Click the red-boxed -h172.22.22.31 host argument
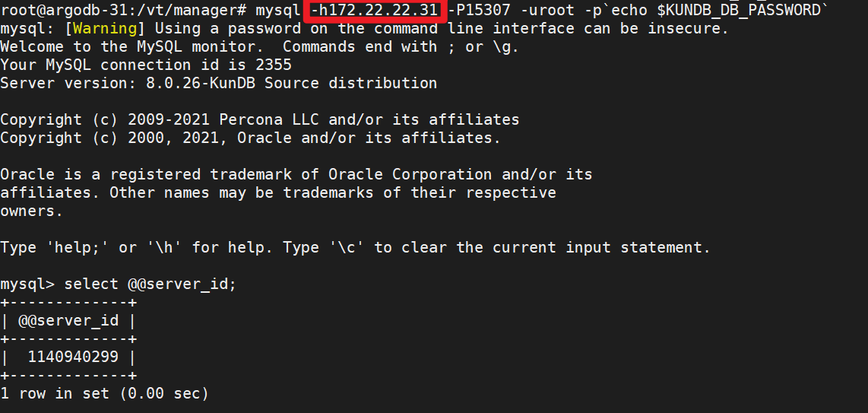The width and height of the screenshot is (868, 413). click(x=375, y=10)
